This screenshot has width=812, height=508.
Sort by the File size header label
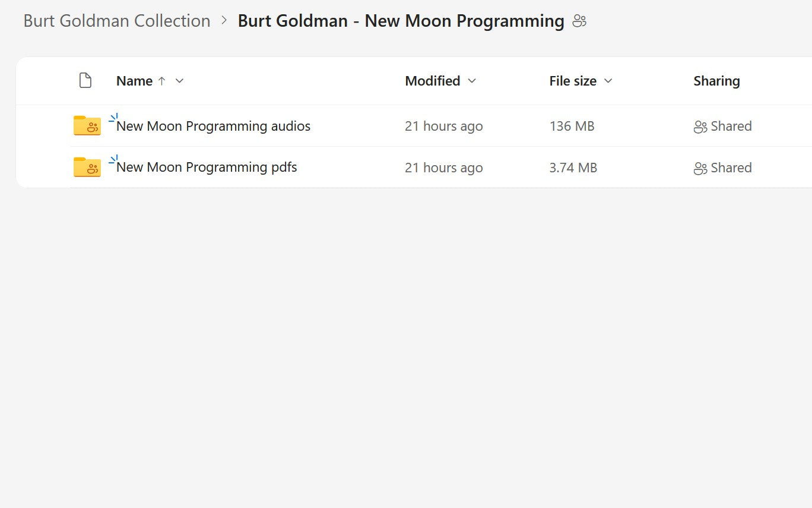(x=573, y=81)
